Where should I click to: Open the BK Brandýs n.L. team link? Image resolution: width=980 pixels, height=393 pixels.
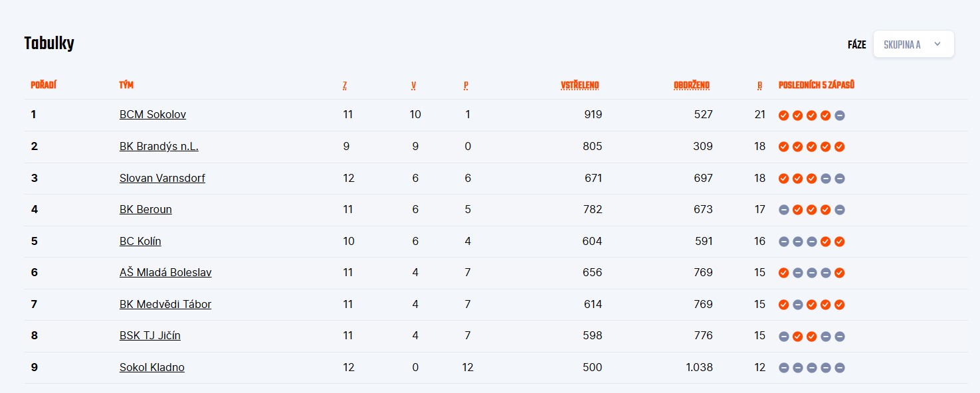pyautogui.click(x=159, y=146)
